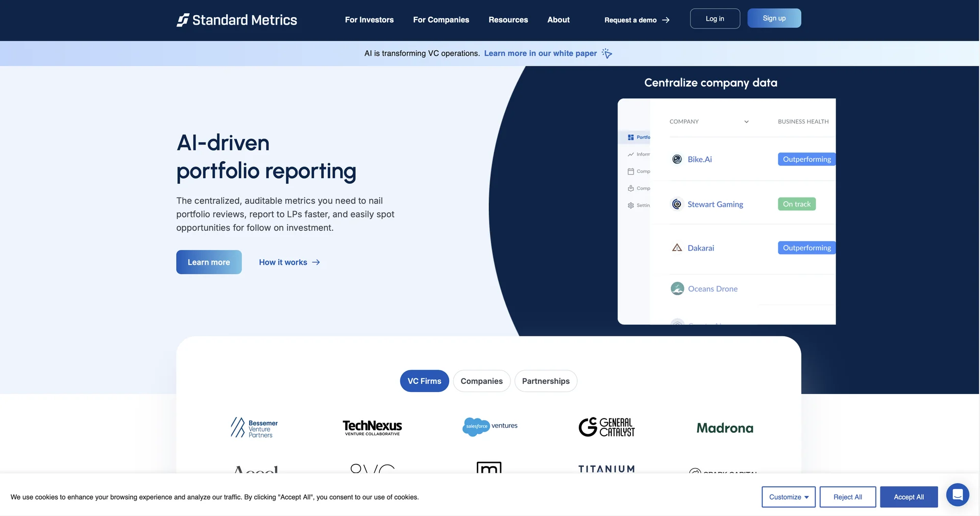The height and width of the screenshot is (516, 980).
Task: Expand the COMPANY column sort chevron
Action: point(746,122)
